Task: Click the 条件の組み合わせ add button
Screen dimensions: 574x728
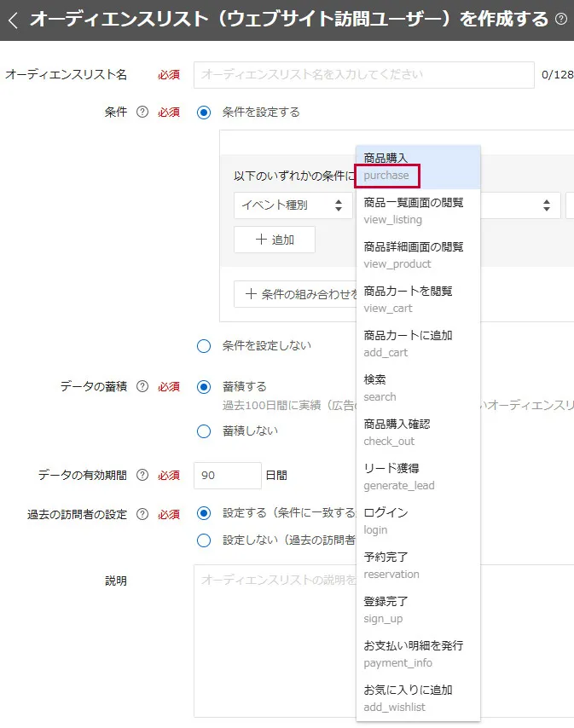Action: click(x=296, y=294)
